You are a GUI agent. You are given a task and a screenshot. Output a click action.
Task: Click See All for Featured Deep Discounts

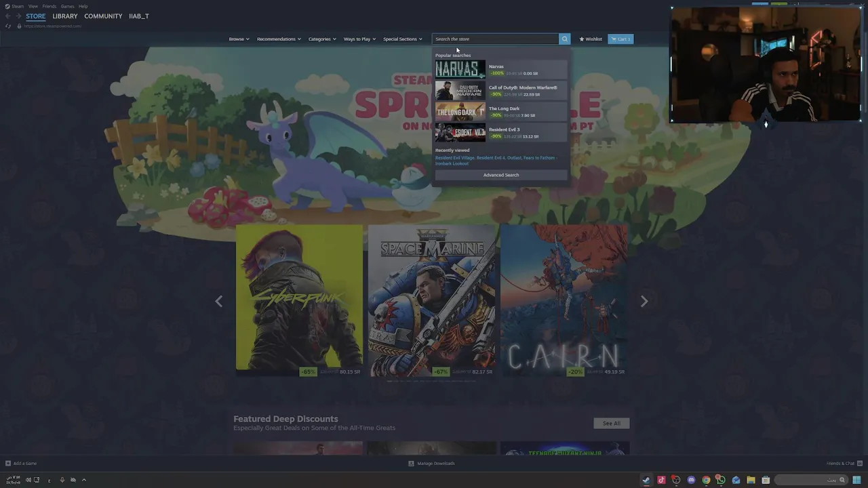[612, 424]
